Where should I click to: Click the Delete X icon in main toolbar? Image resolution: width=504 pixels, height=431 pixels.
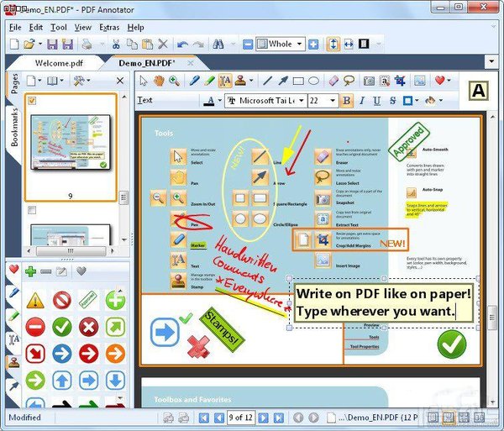[x=163, y=44]
